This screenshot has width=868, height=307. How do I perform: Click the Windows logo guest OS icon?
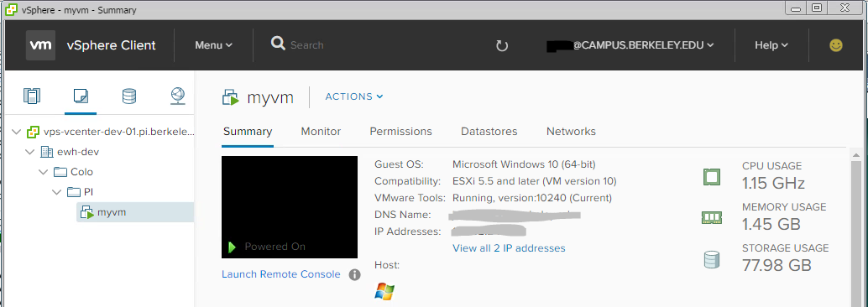click(x=384, y=291)
